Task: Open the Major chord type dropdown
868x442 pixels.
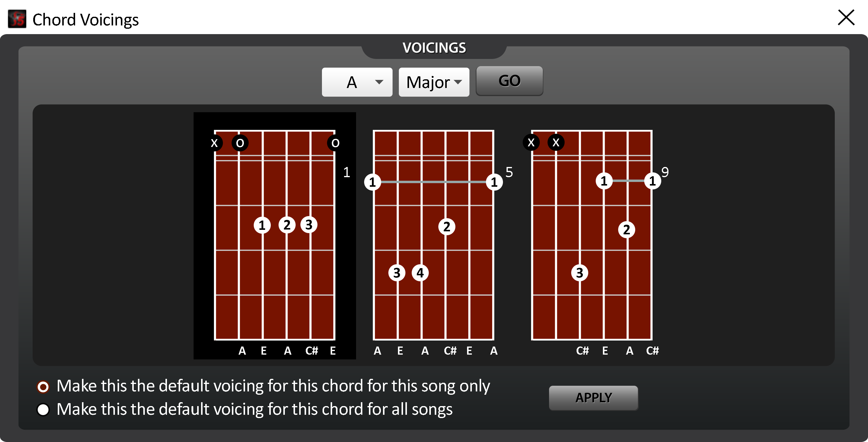Action: coord(434,82)
